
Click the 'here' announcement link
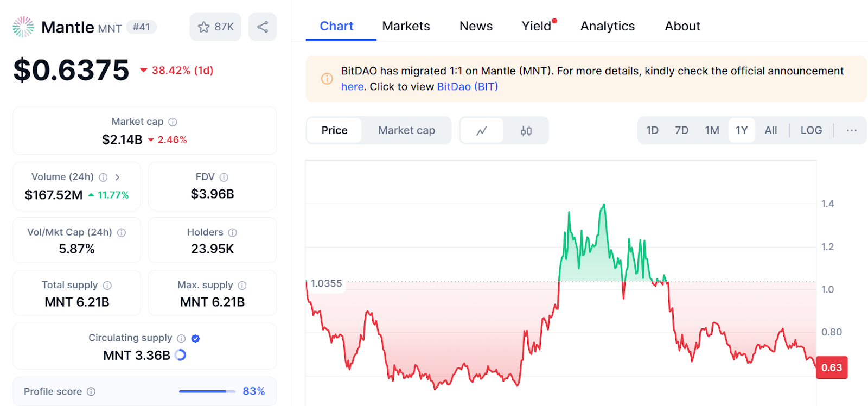[x=352, y=86]
